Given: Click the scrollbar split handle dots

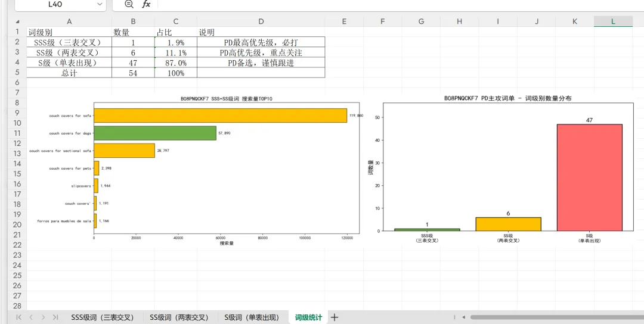Looking at the screenshot, I should 454,317.
